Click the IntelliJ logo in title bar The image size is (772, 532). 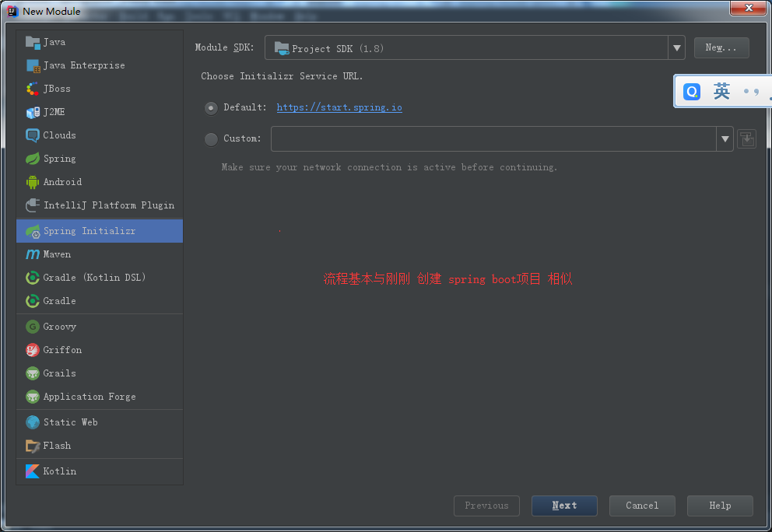pyautogui.click(x=12, y=11)
